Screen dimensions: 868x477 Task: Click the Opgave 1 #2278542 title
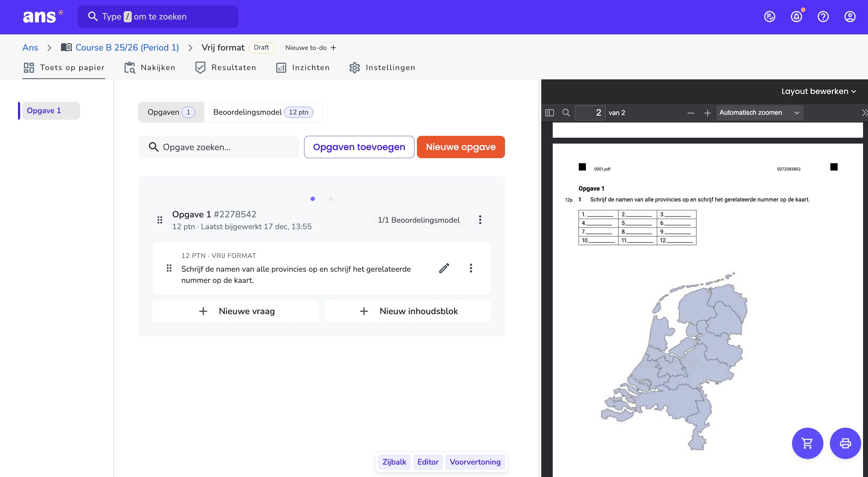[214, 214]
